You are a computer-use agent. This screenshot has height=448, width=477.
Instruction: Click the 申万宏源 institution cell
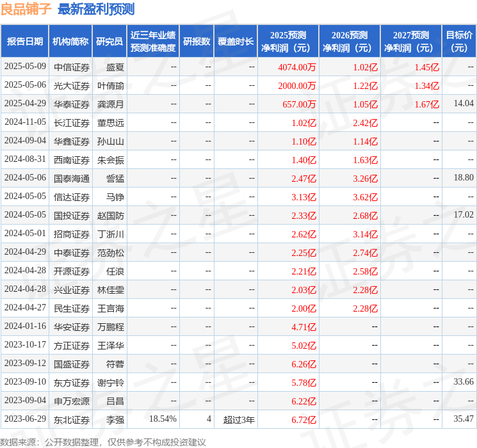[72, 401]
